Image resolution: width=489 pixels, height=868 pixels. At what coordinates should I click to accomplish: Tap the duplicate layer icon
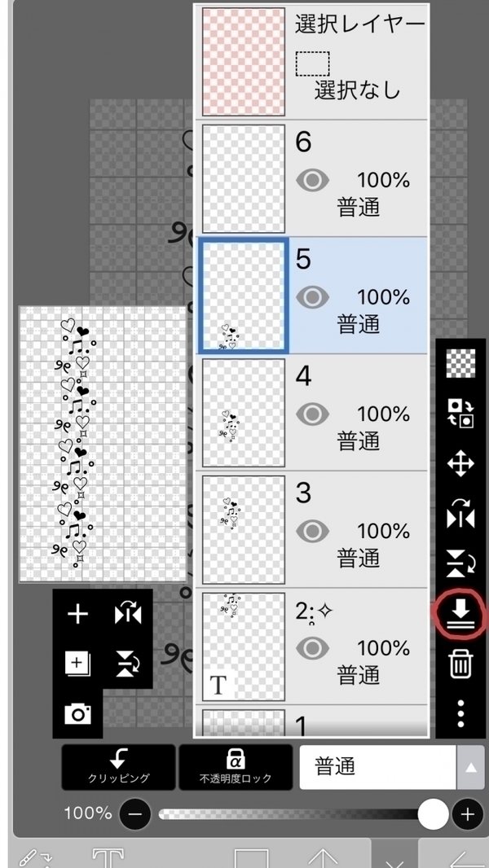click(77, 663)
